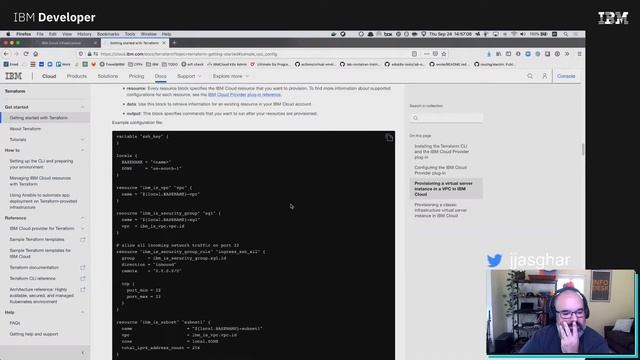Image resolution: width=640 pixels, height=360 pixels.
Task: Open the Support dropdown
Action: [189, 76]
